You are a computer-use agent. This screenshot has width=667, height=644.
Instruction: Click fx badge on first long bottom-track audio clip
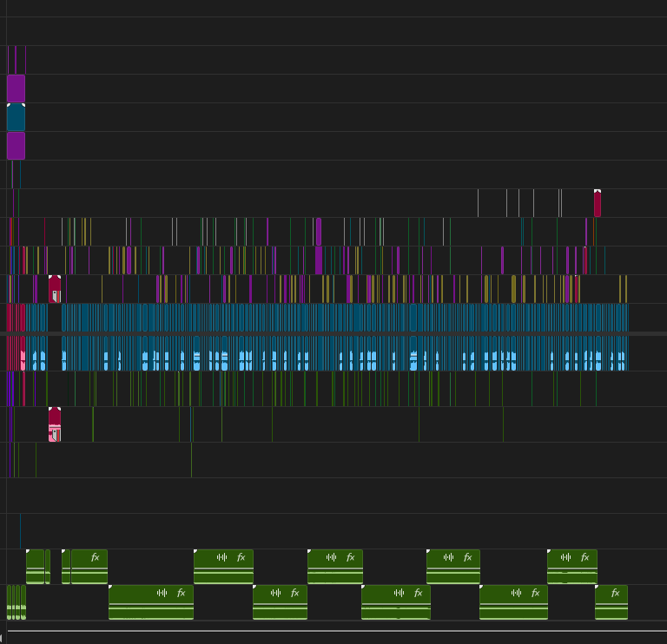(182, 593)
